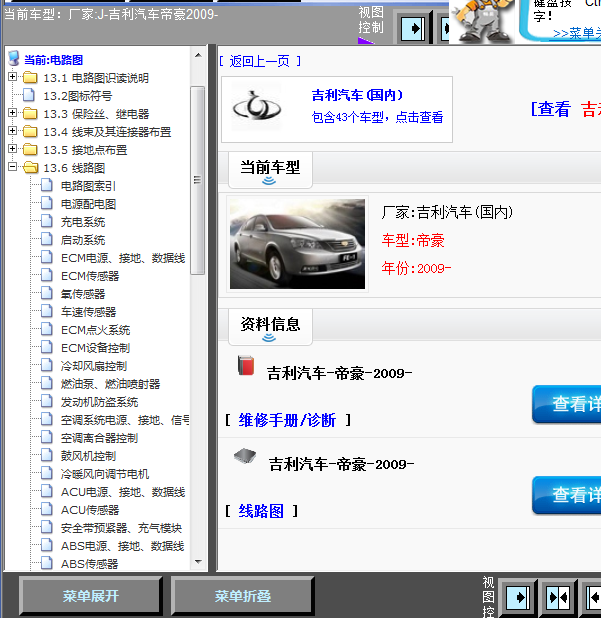
Task: Select ACU电源、接地、数据线 entry
Action: pyautogui.click(x=123, y=492)
